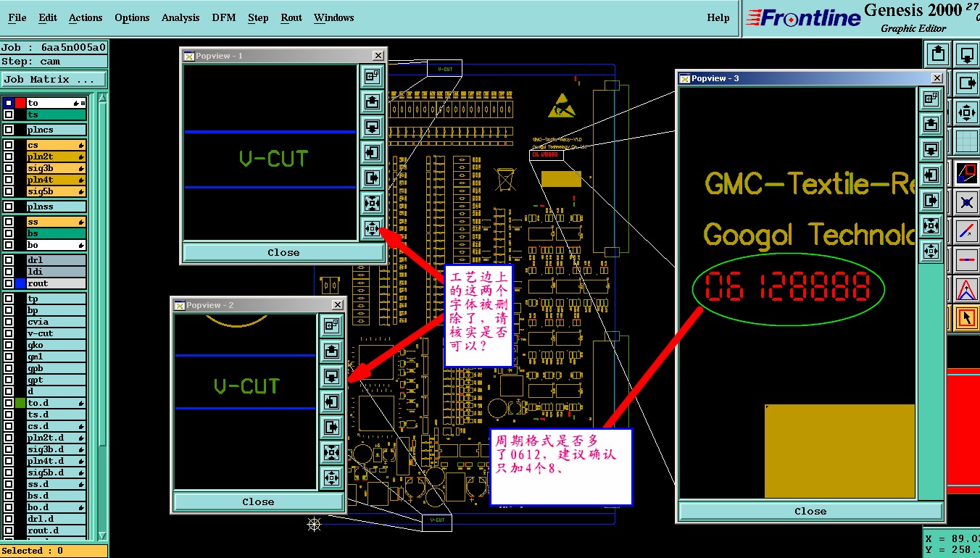This screenshot has width=980, height=558.
Task: Toggle checkbox for layer ss
Action: click(x=9, y=222)
